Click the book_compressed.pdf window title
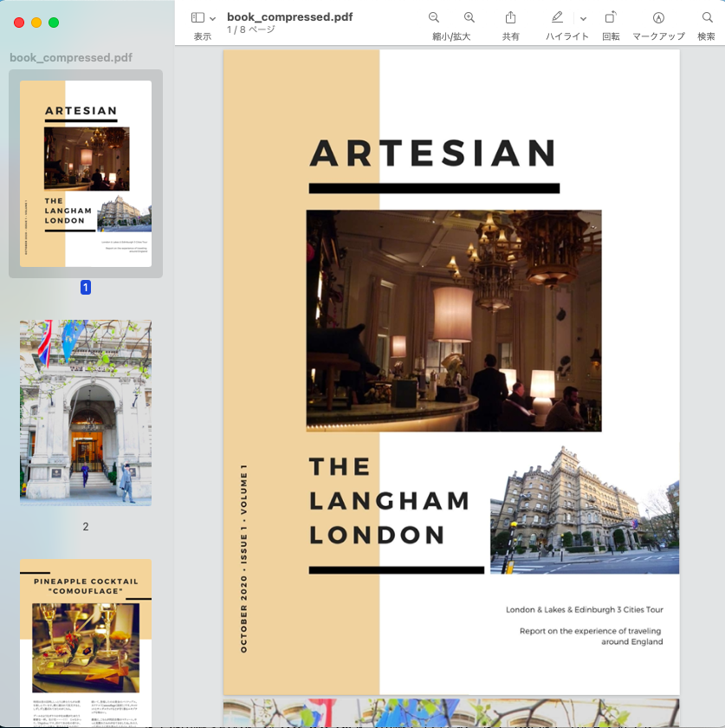This screenshot has height=728, width=725. (x=289, y=16)
